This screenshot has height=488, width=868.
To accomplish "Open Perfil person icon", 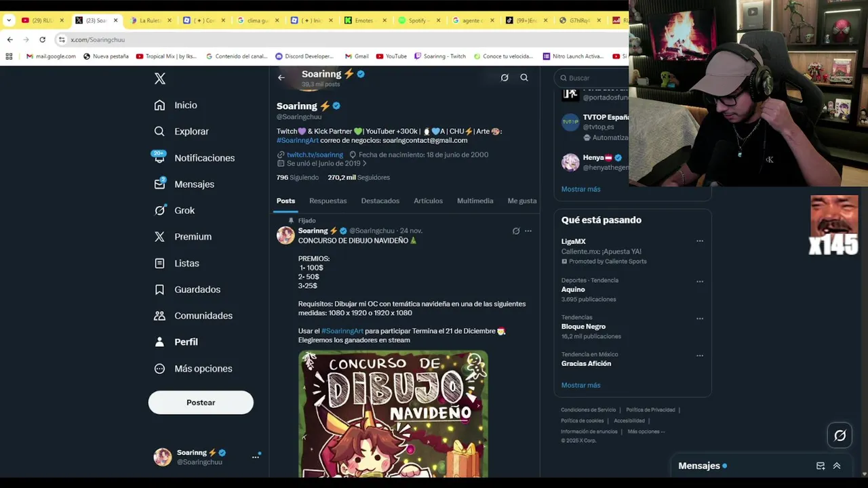I will pyautogui.click(x=159, y=342).
